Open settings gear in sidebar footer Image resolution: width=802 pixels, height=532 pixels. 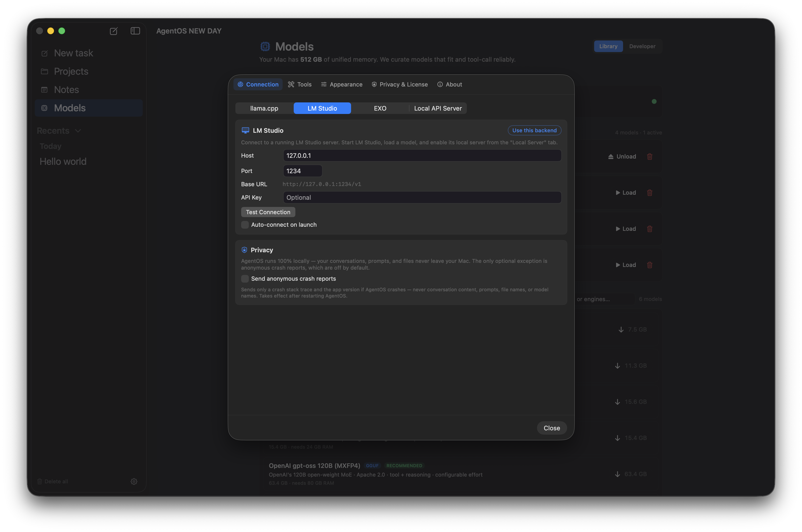click(134, 481)
